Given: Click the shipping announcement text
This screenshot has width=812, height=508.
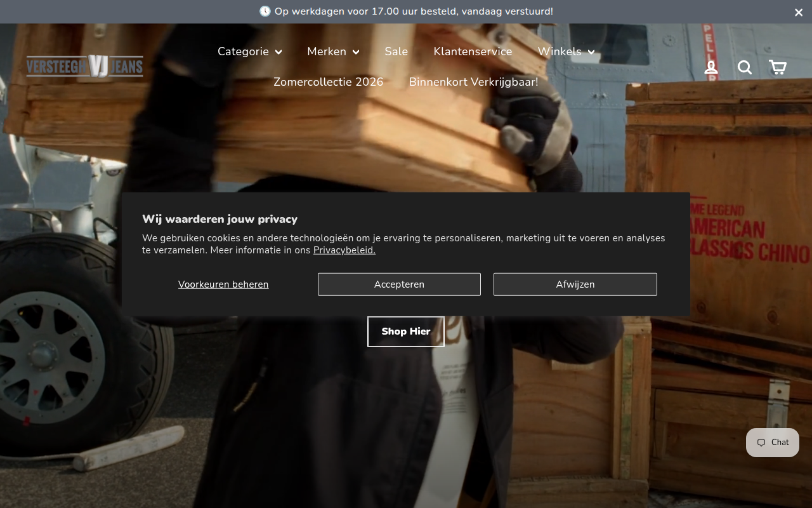Looking at the screenshot, I should click(x=406, y=11).
